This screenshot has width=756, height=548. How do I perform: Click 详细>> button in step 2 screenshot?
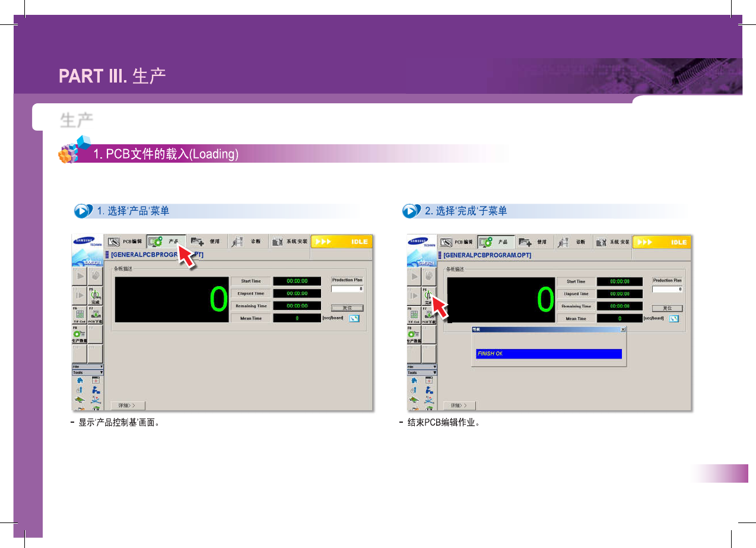point(459,406)
